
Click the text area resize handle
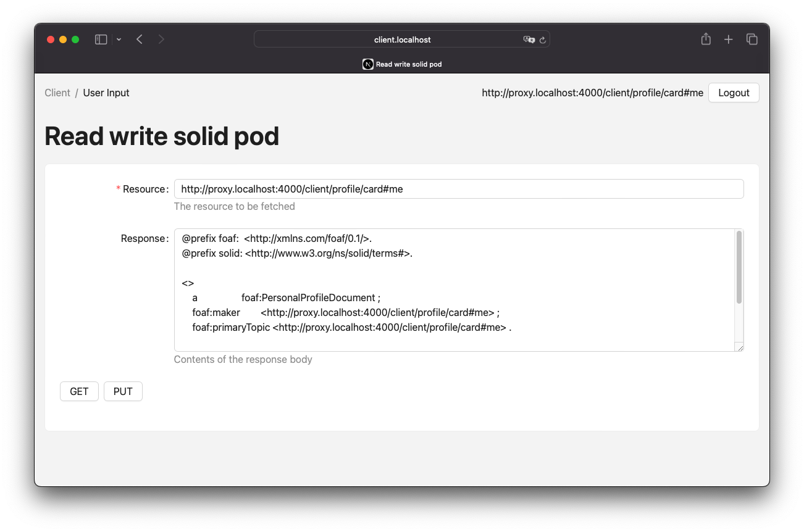pos(739,347)
